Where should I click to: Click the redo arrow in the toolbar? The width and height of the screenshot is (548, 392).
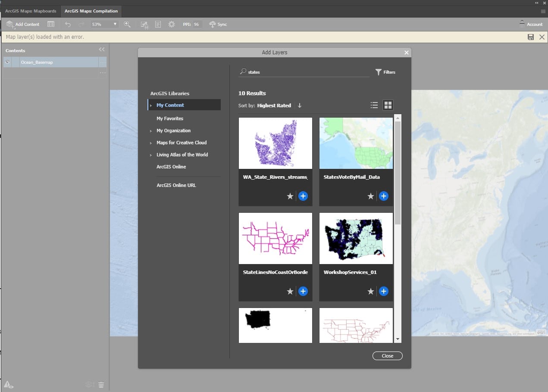click(x=81, y=24)
